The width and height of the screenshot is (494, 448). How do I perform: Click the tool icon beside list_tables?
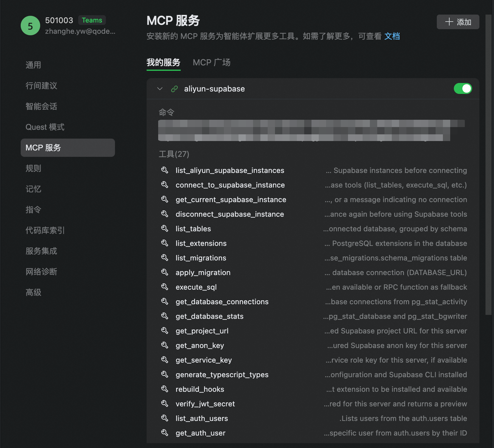pyautogui.click(x=165, y=228)
